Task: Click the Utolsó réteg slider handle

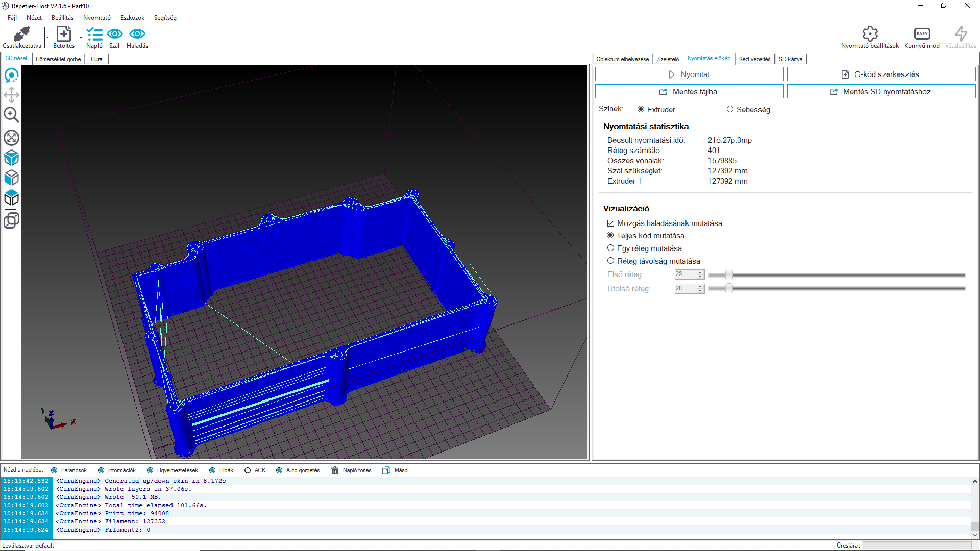Action: tap(729, 289)
